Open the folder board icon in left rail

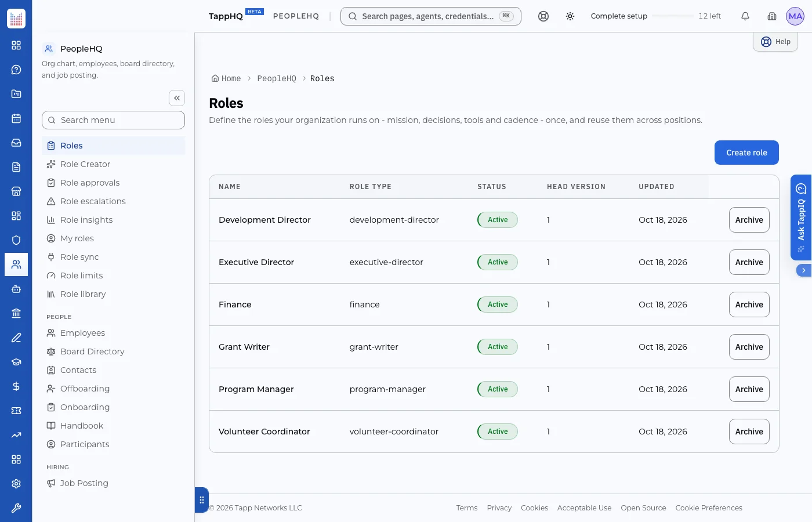[x=16, y=94]
